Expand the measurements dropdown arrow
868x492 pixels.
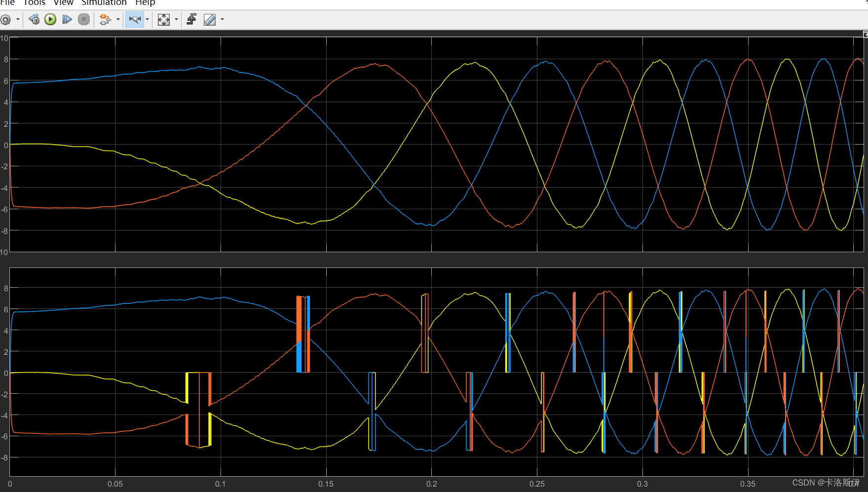coord(222,20)
